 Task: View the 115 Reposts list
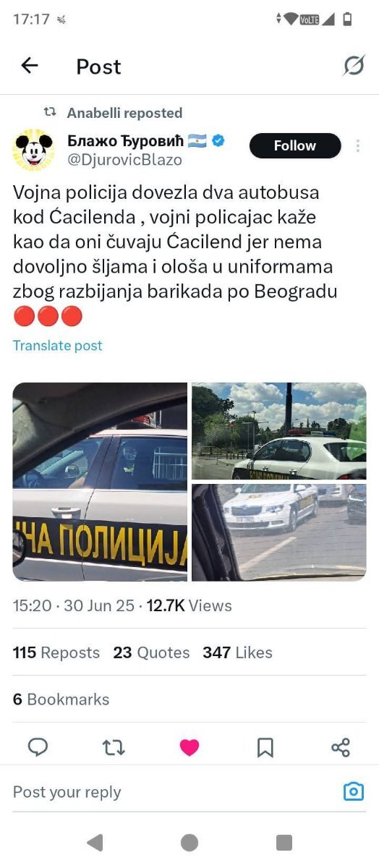click(x=56, y=652)
